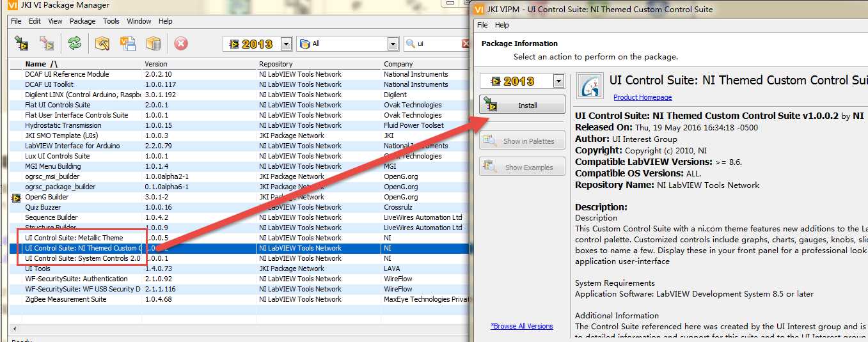
Task: Click the Install button
Action: point(522,105)
